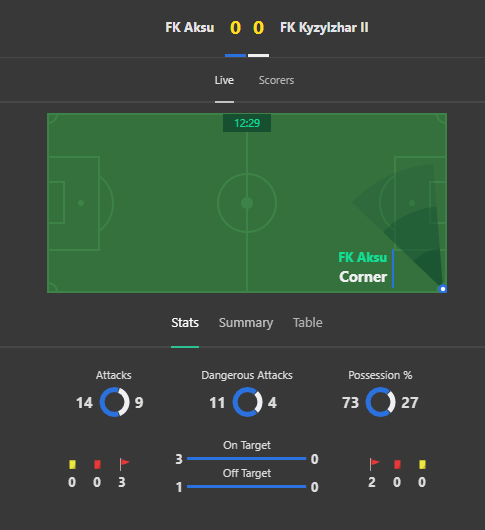Click the Off Target progress bar

click(x=246, y=487)
